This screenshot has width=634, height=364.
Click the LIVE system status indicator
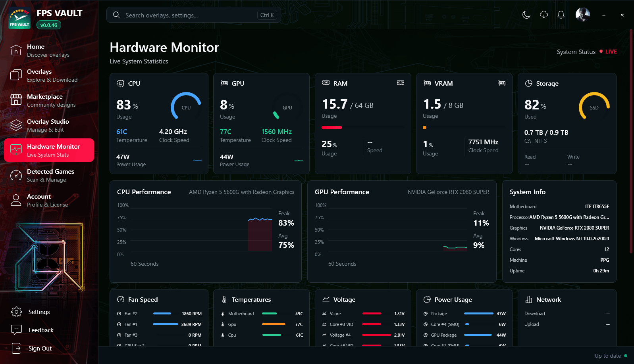click(x=608, y=52)
